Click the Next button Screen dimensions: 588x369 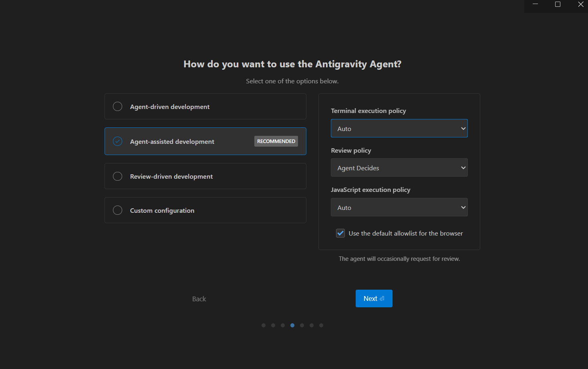click(x=374, y=298)
